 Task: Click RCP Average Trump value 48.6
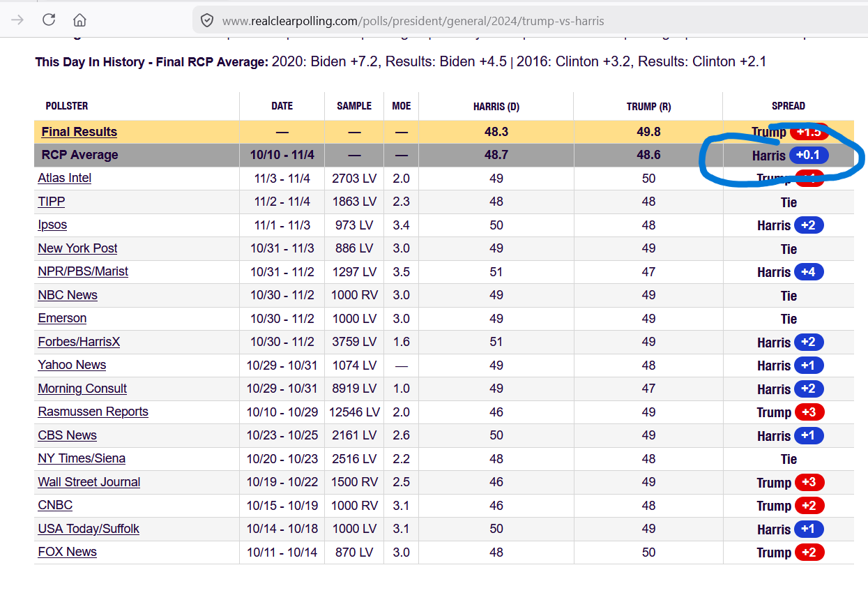[x=649, y=155]
